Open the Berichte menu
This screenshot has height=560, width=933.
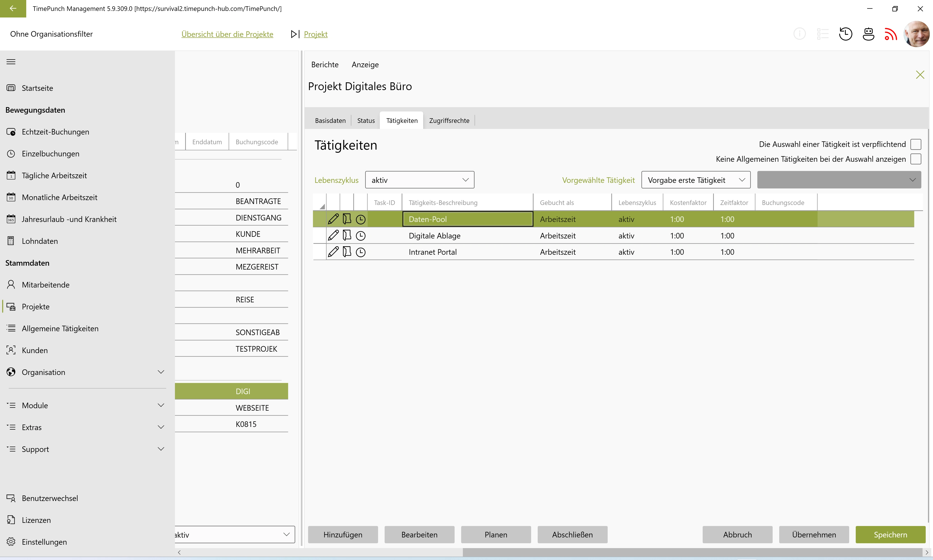click(325, 65)
